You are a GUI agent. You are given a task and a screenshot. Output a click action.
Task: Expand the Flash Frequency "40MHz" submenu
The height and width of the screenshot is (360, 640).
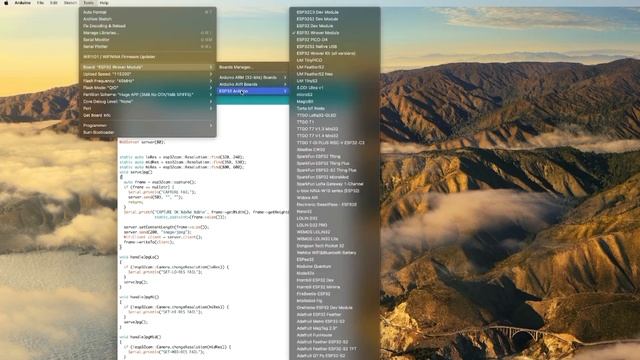coord(147,81)
